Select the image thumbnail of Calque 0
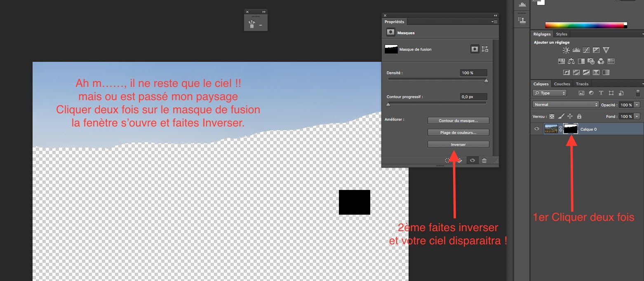 551,129
